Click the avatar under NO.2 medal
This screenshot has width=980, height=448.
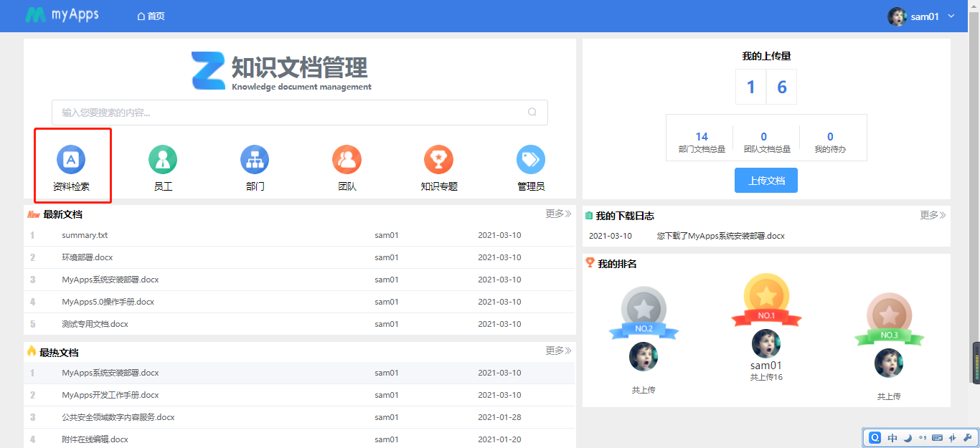pos(644,356)
